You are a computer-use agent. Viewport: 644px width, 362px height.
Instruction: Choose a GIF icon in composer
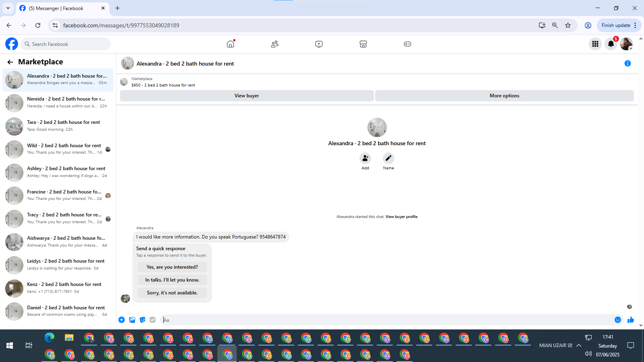(x=153, y=320)
